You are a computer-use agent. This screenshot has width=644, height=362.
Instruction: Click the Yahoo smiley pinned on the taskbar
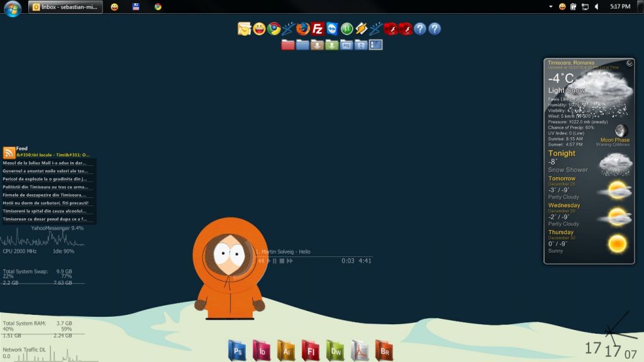point(114,6)
